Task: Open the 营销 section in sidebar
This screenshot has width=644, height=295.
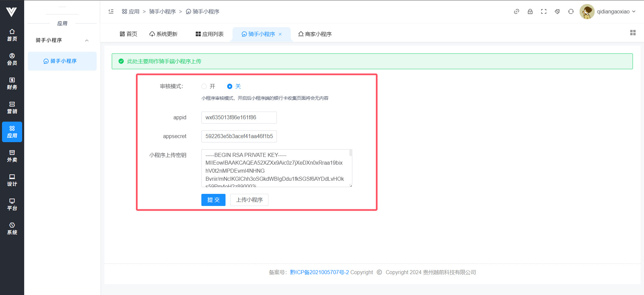Action: [x=12, y=108]
